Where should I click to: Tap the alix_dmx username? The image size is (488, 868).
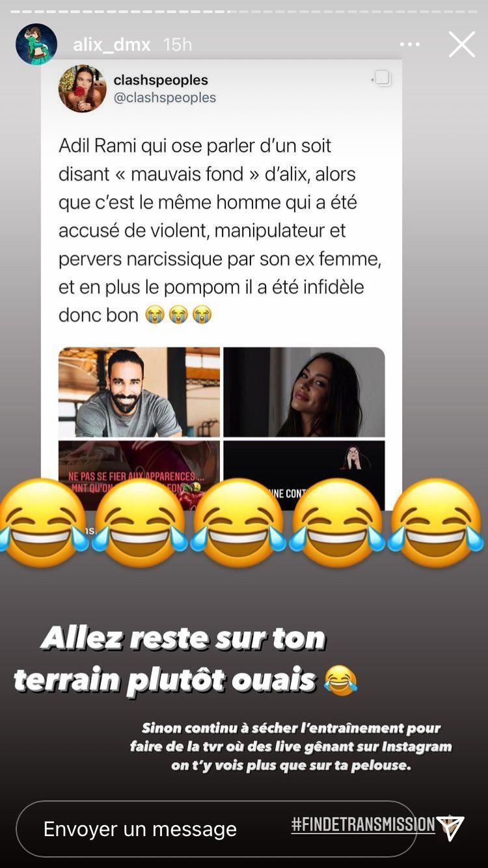pos(112,44)
